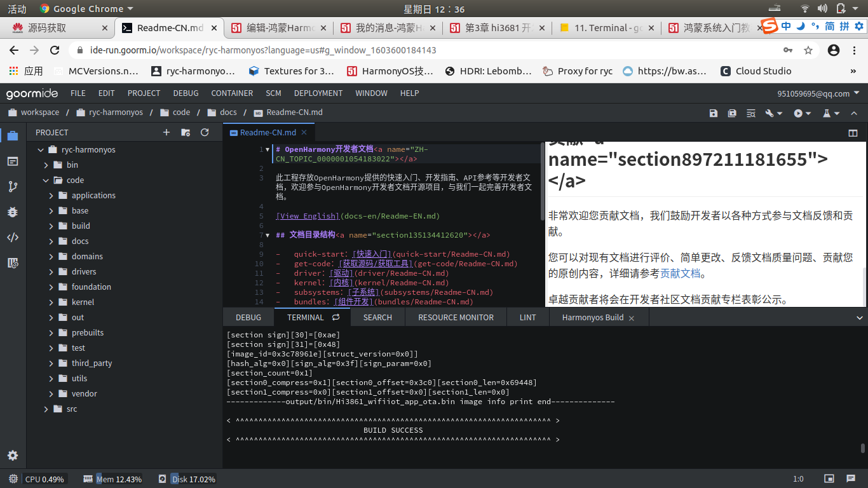Collapse the ryc-harmonyos root folder
The height and width of the screenshot is (488, 868).
[41, 149]
